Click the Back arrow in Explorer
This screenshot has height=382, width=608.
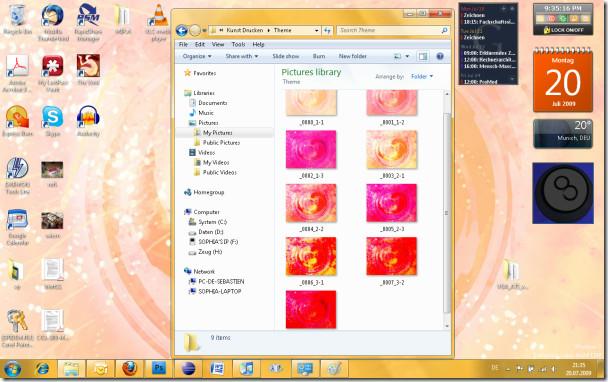181,30
